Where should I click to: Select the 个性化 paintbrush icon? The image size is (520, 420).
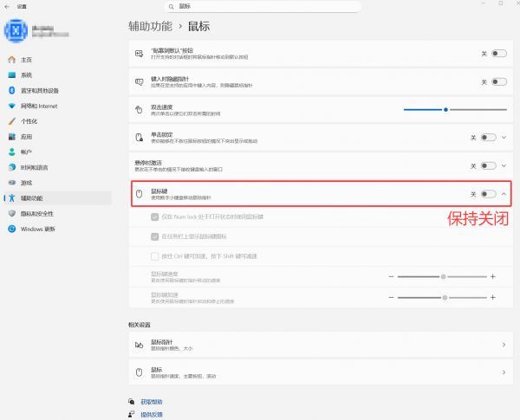pyautogui.click(x=12, y=121)
